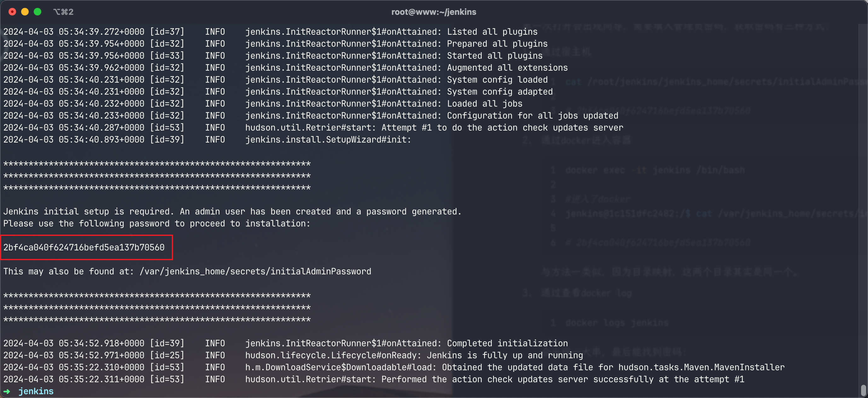Click the highlighted admin password 2bf4ca040f62…
This screenshot has height=398, width=868.
pyautogui.click(x=84, y=247)
